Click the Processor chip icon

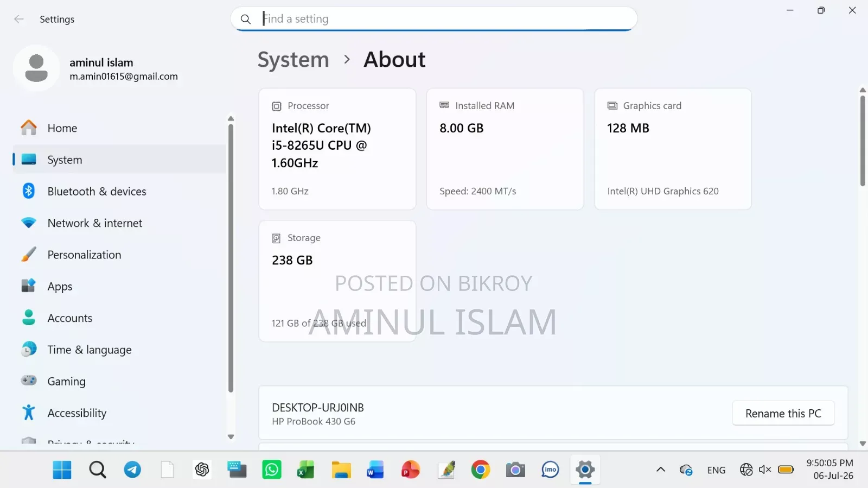(277, 106)
